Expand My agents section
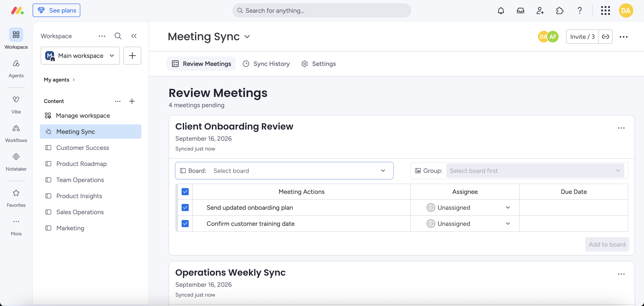The height and width of the screenshot is (306, 644). 59,80
